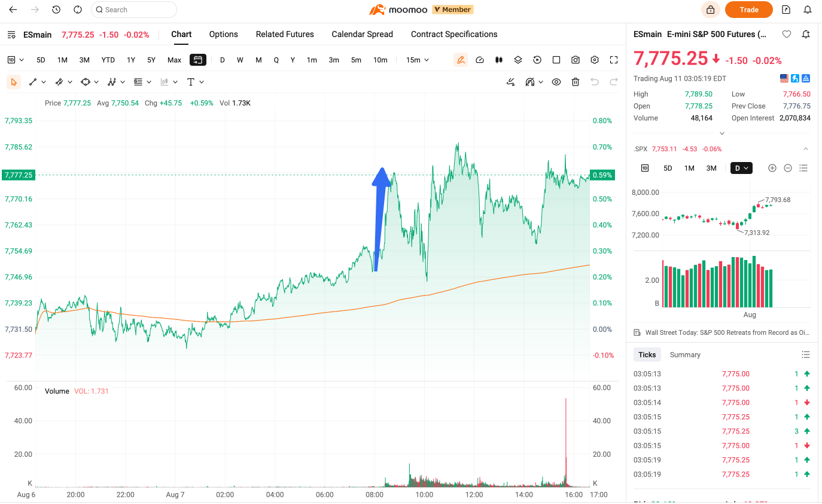This screenshot has height=504, width=822.
Task: Switch the main chart to the 5m interval
Action: (356, 60)
